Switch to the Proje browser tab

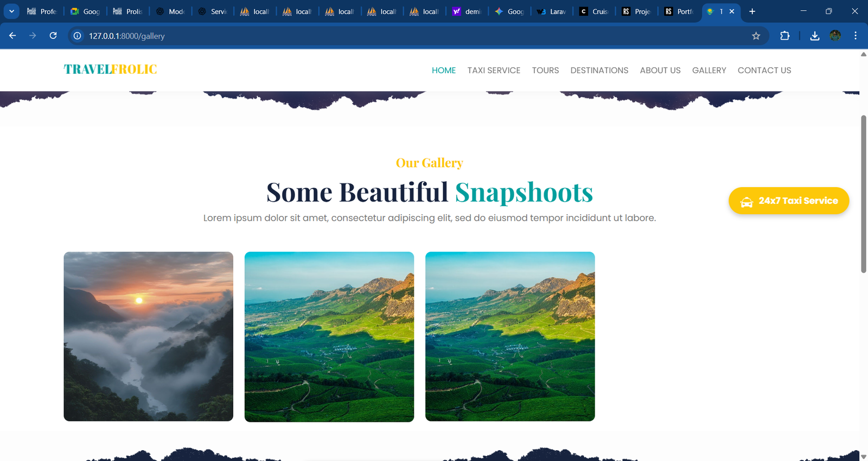[x=636, y=11]
